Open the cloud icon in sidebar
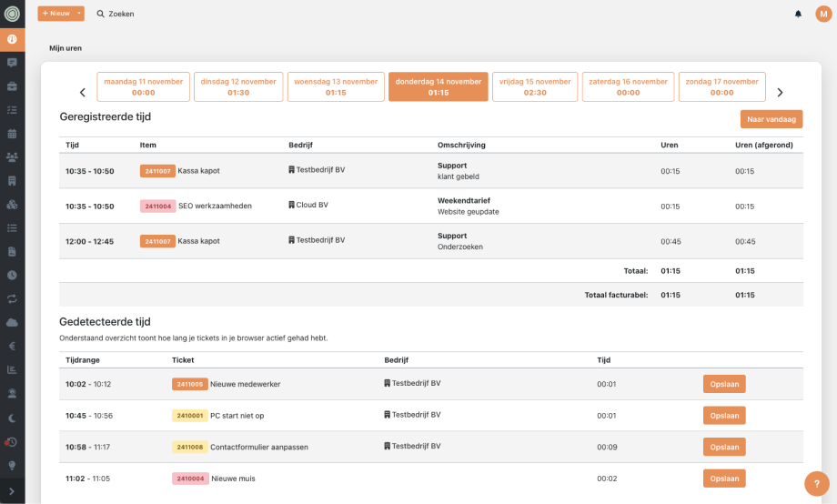 pyautogui.click(x=12, y=322)
